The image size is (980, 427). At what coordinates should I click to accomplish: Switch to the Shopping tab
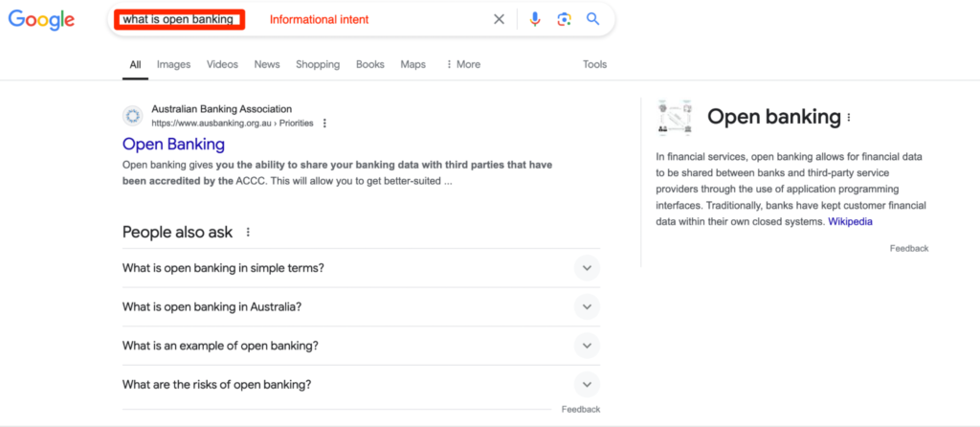click(x=318, y=64)
